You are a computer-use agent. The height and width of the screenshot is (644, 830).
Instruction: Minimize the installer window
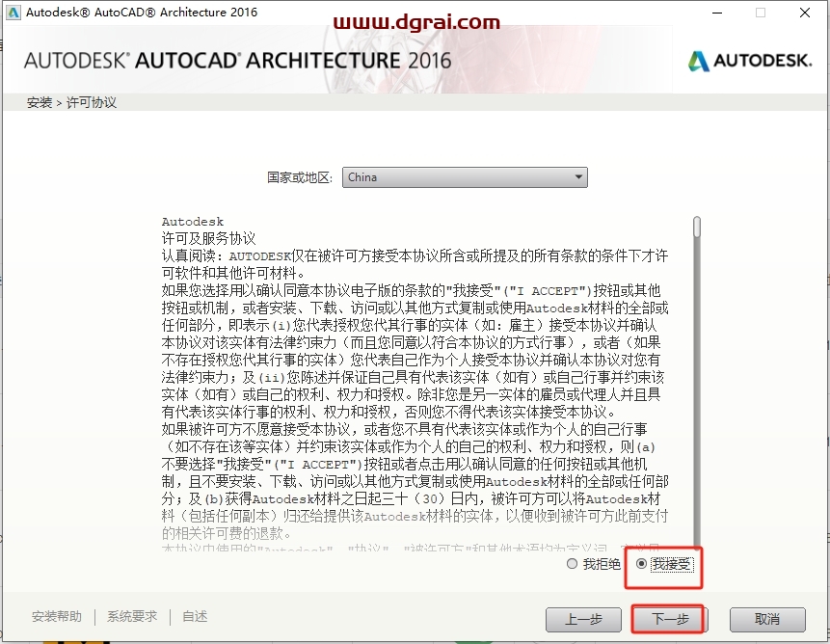coord(717,13)
